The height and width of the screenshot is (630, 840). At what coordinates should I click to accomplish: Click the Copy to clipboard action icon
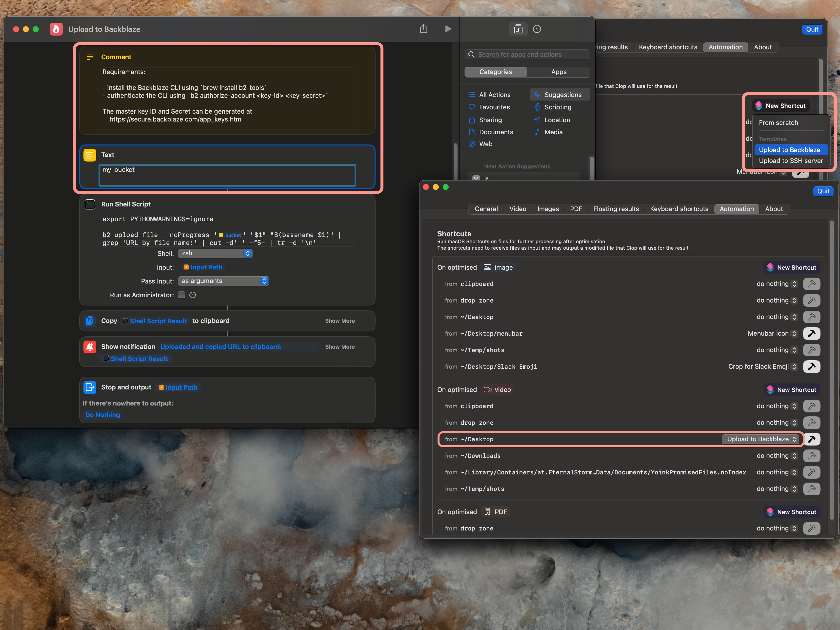click(90, 321)
